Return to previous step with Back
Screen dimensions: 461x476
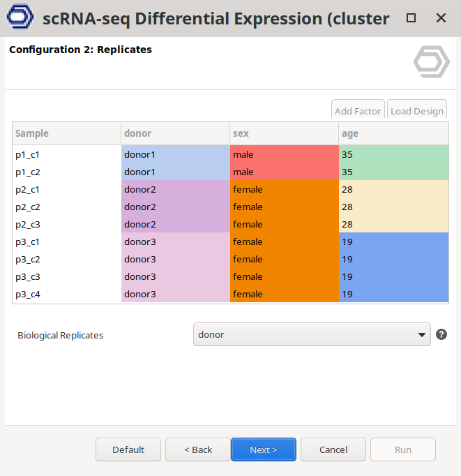(198, 449)
